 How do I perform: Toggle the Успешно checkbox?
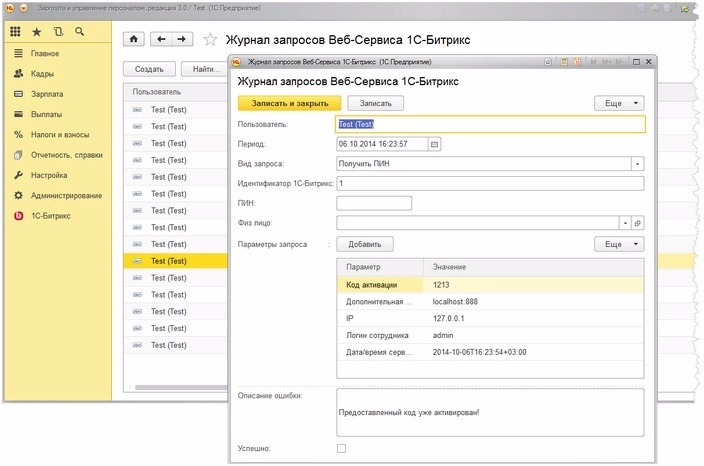coord(342,448)
